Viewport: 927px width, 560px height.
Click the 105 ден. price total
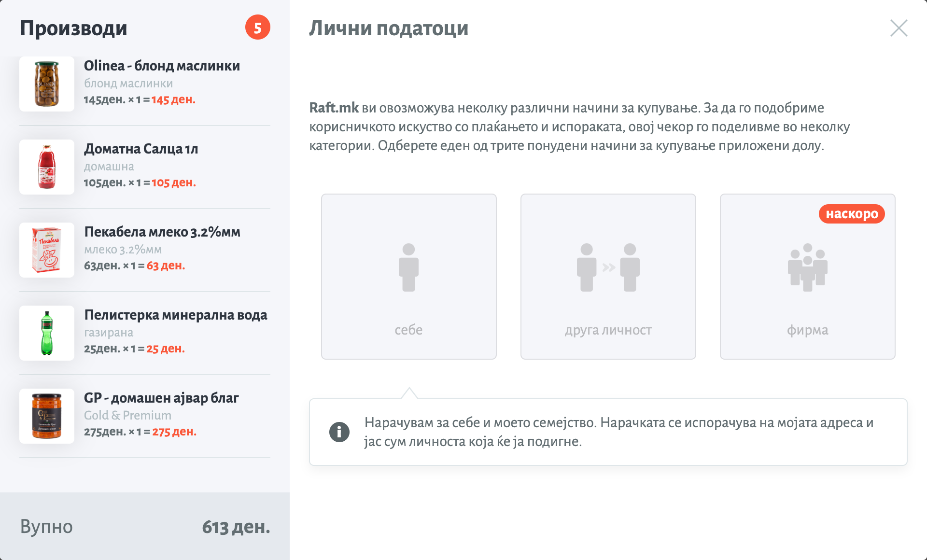[174, 183]
